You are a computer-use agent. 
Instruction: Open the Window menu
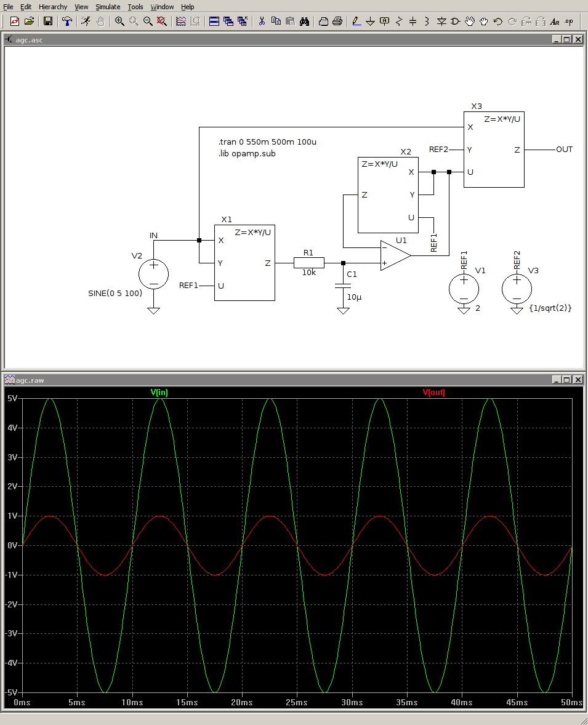[x=162, y=7]
